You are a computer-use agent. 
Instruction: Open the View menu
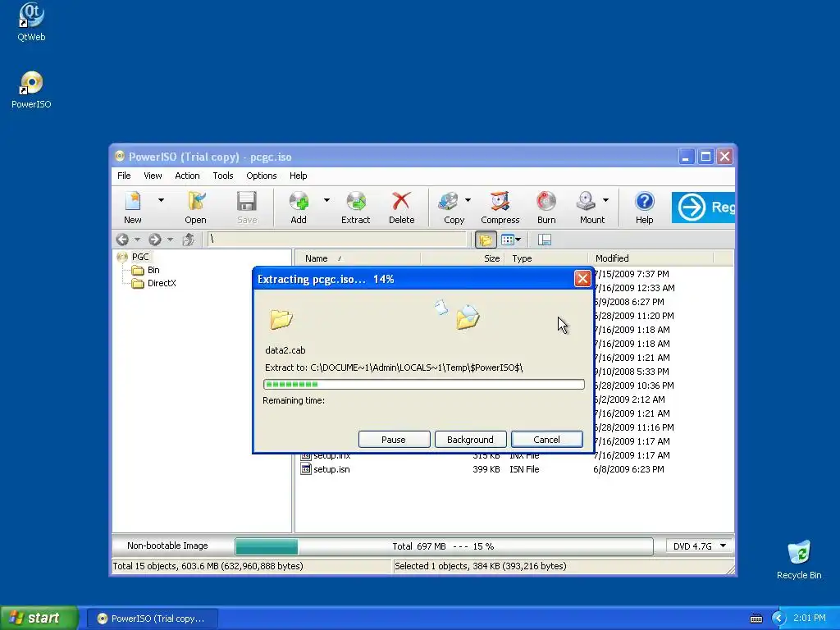point(153,176)
